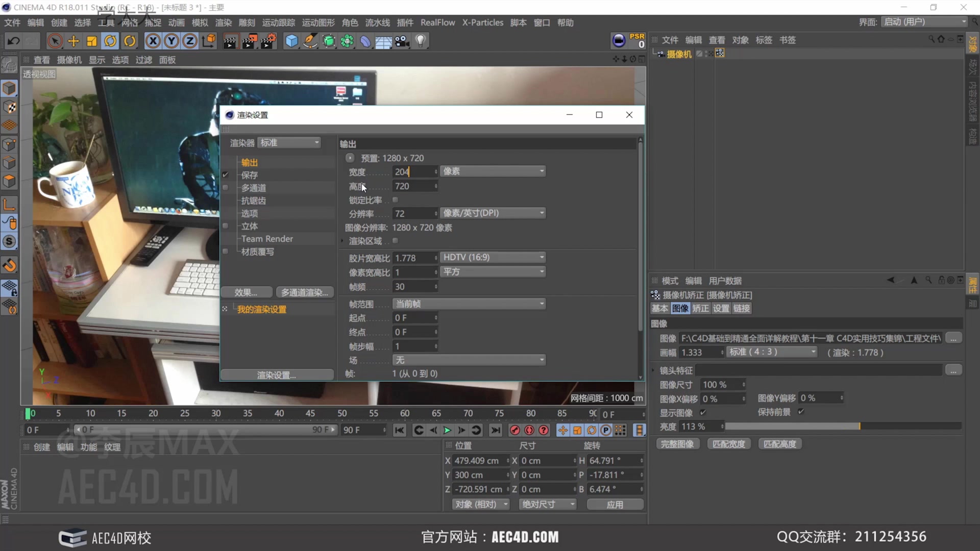
Task: Click the 应用 button in coordinates panel
Action: tap(615, 504)
